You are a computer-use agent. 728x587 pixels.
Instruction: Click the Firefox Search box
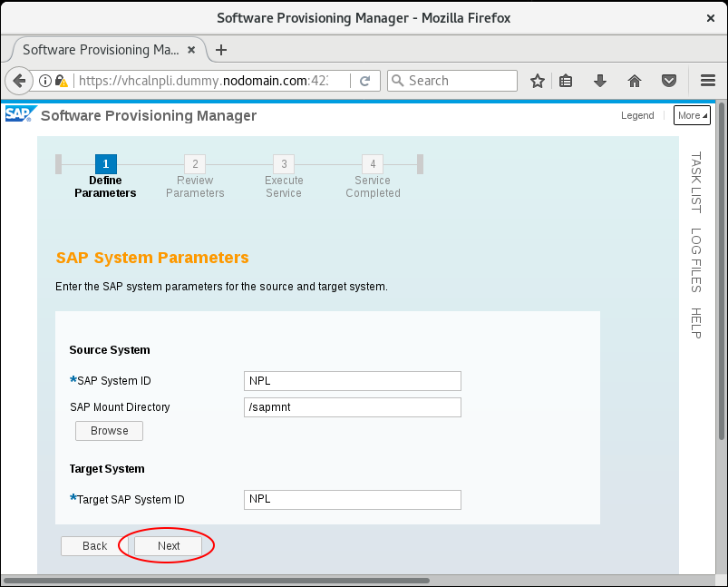pyautogui.click(x=452, y=81)
